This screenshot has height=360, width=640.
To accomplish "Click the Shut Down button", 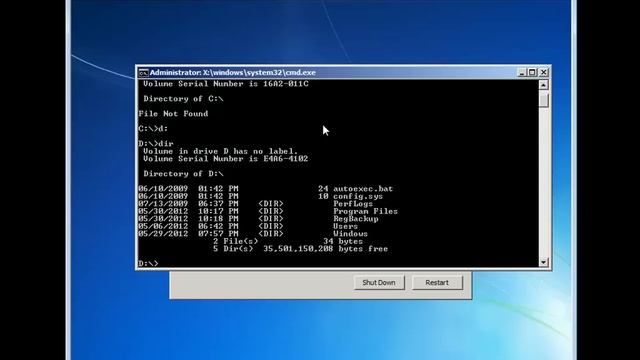I will click(x=379, y=282).
